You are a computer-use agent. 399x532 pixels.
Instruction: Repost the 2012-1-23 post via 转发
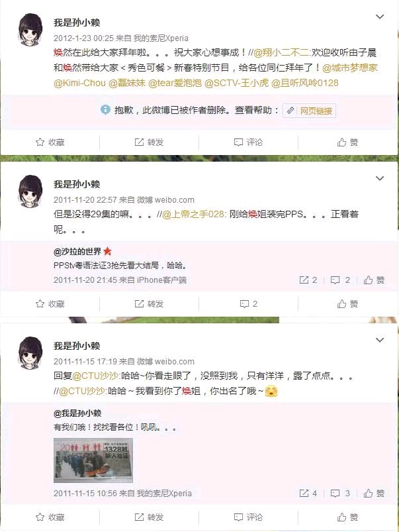tap(149, 142)
